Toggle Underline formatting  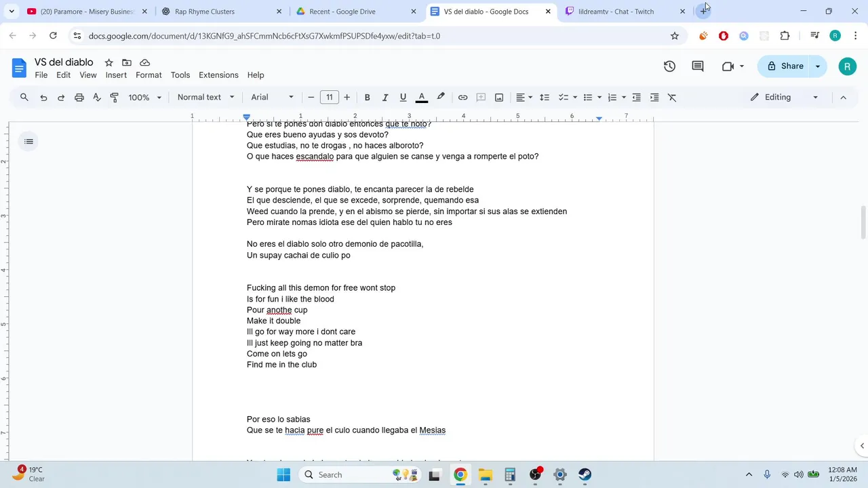[x=403, y=98]
